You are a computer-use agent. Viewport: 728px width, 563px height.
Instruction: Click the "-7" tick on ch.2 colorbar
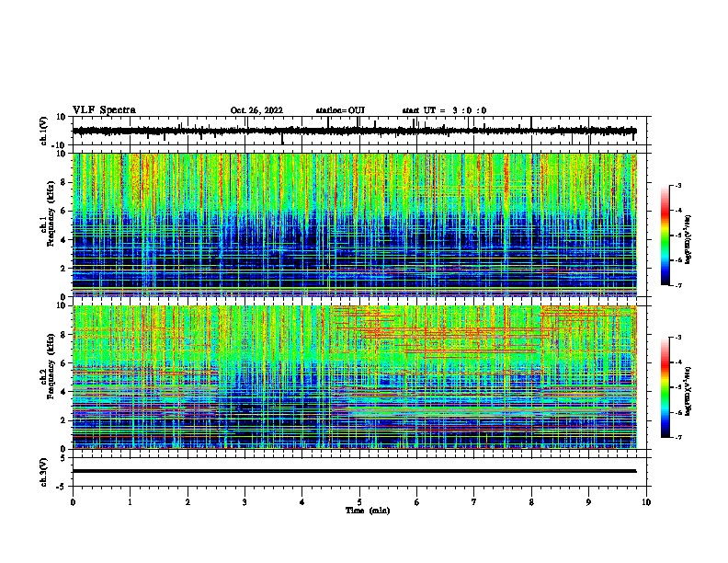(x=677, y=437)
